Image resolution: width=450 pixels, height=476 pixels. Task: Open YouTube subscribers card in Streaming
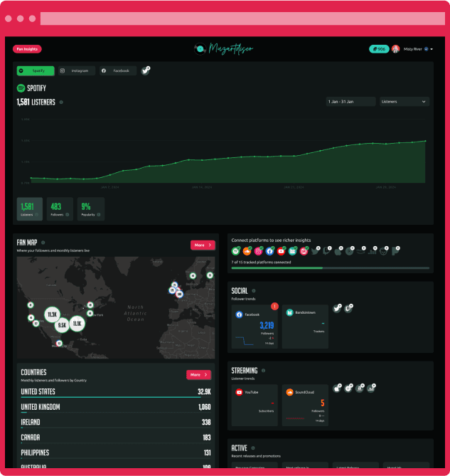tap(255, 406)
